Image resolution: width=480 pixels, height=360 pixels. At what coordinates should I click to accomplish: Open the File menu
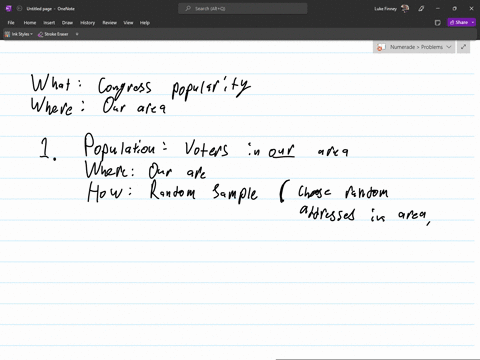point(11,23)
